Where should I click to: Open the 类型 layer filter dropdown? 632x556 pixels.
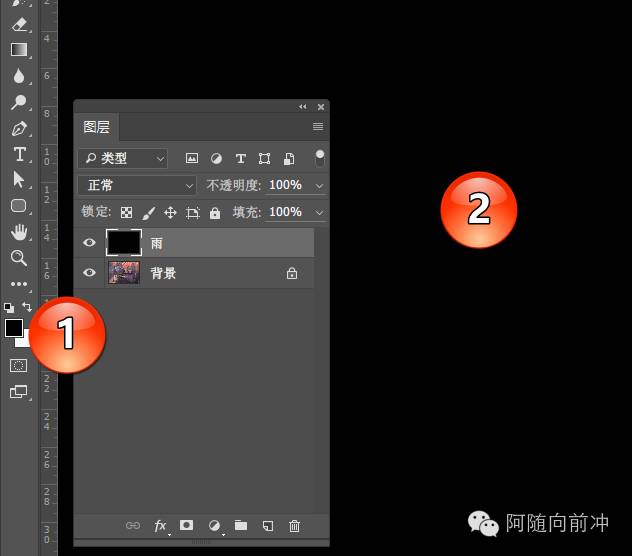[x=123, y=158]
